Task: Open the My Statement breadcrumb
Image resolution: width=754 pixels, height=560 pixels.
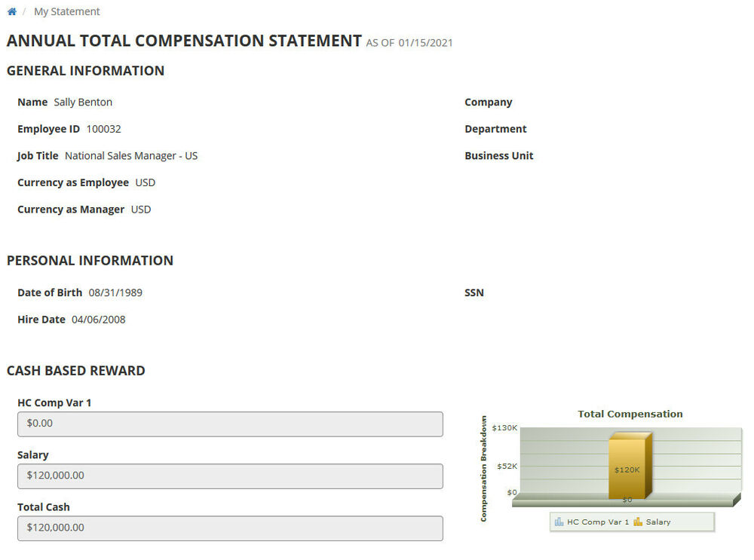Action: click(x=67, y=11)
